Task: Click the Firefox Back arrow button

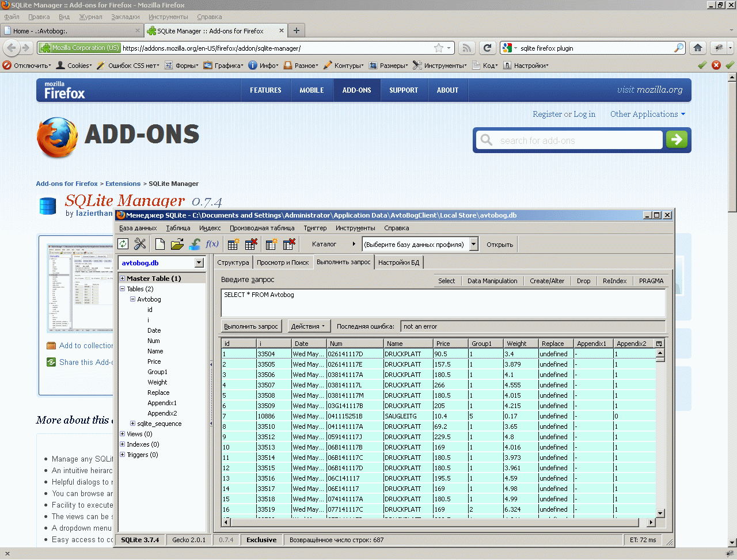Action: (12, 48)
